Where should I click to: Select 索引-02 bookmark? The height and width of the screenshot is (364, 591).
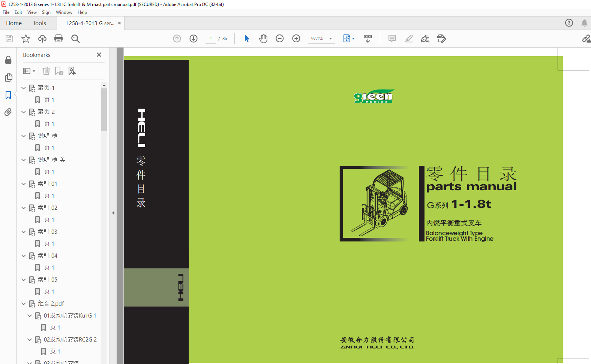pos(48,208)
